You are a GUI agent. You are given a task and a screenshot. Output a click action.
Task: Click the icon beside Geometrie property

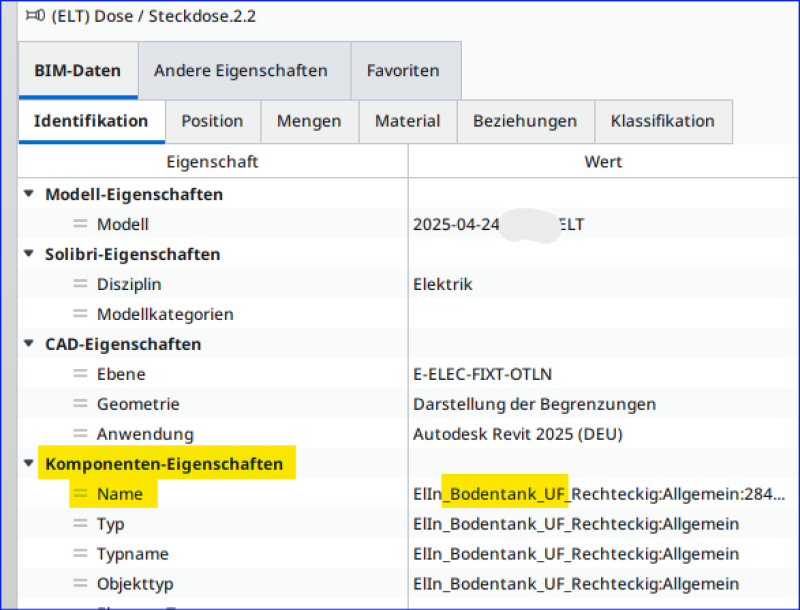tap(81, 405)
